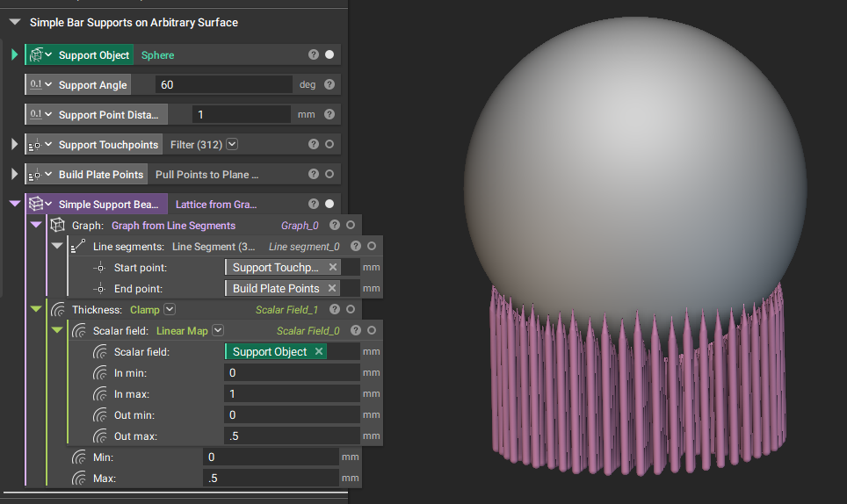
Task: Open help for Line segment_0
Action: 356,246
